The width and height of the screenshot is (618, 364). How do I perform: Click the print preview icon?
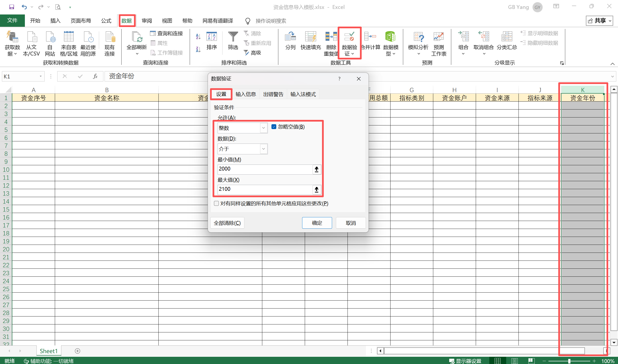58,7
